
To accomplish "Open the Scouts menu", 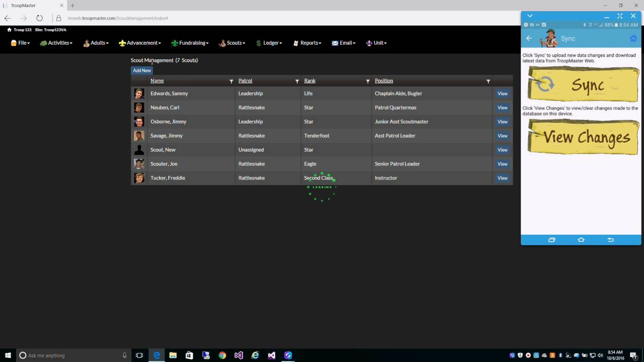I will [x=232, y=43].
